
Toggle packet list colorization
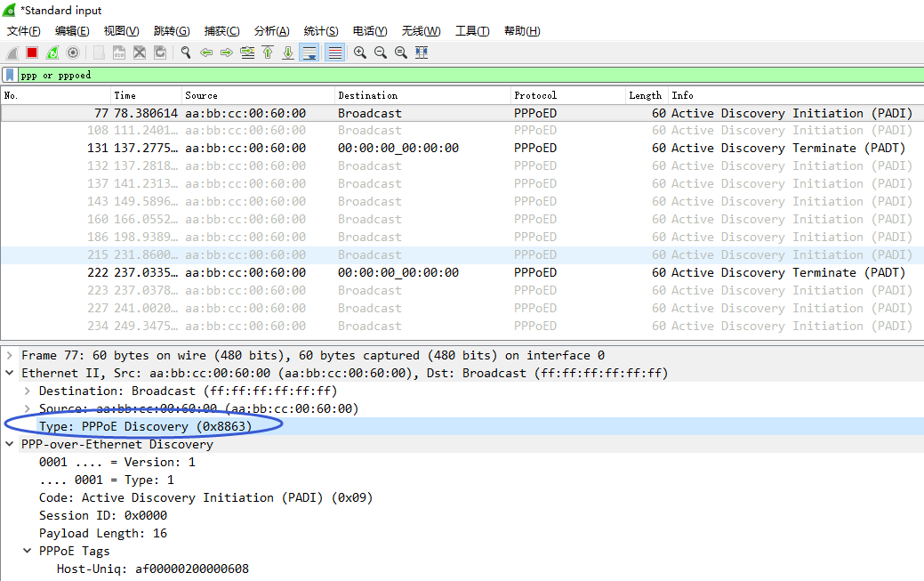(x=335, y=52)
